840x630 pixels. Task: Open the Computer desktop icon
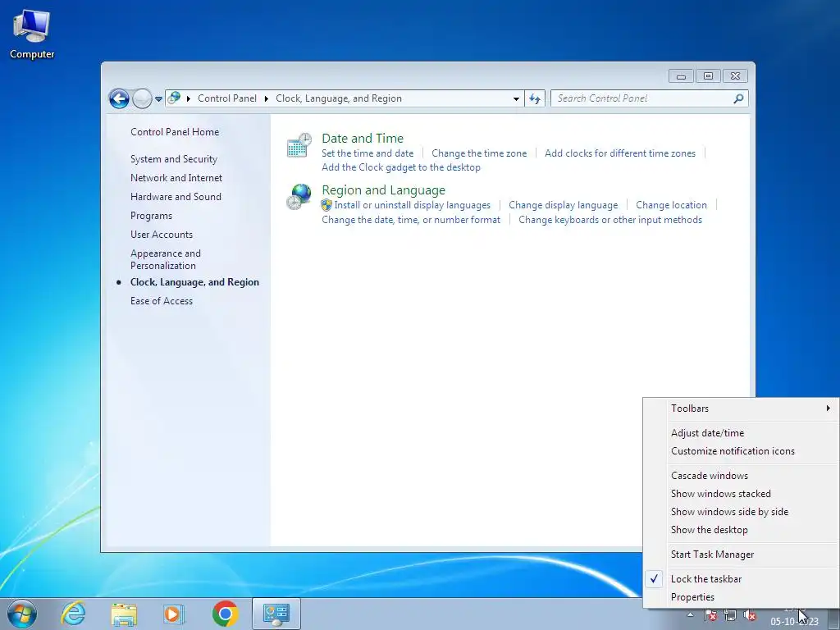(x=32, y=34)
